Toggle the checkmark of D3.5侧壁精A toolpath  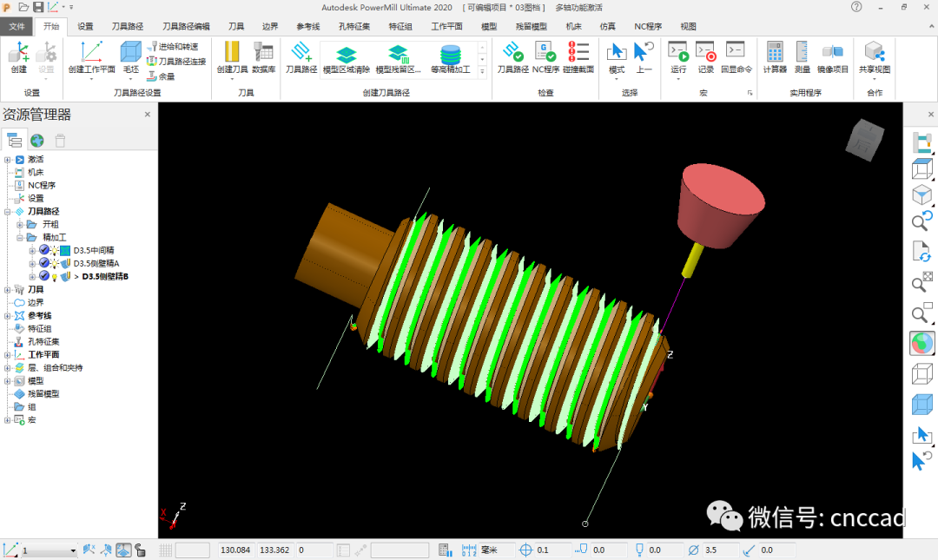pyautogui.click(x=44, y=263)
